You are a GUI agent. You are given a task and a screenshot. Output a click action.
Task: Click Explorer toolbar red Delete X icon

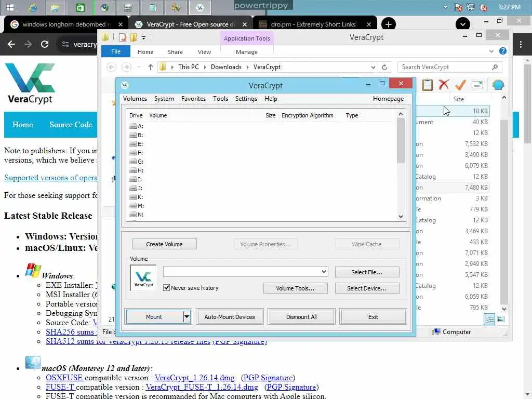(444, 85)
